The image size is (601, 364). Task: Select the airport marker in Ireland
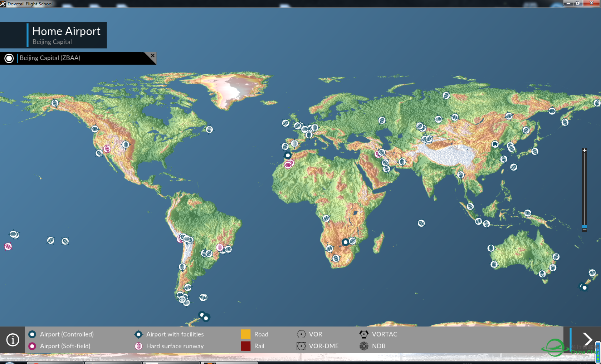(x=285, y=123)
